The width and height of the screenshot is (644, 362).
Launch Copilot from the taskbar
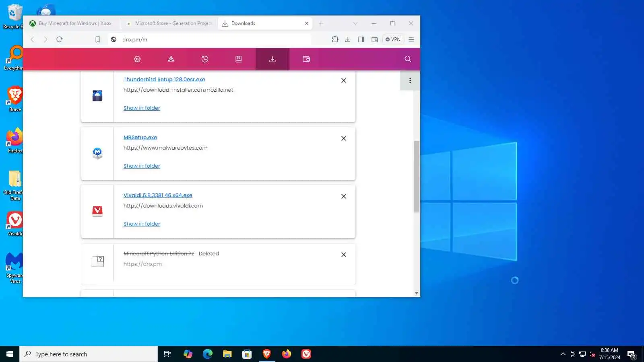[x=188, y=354]
